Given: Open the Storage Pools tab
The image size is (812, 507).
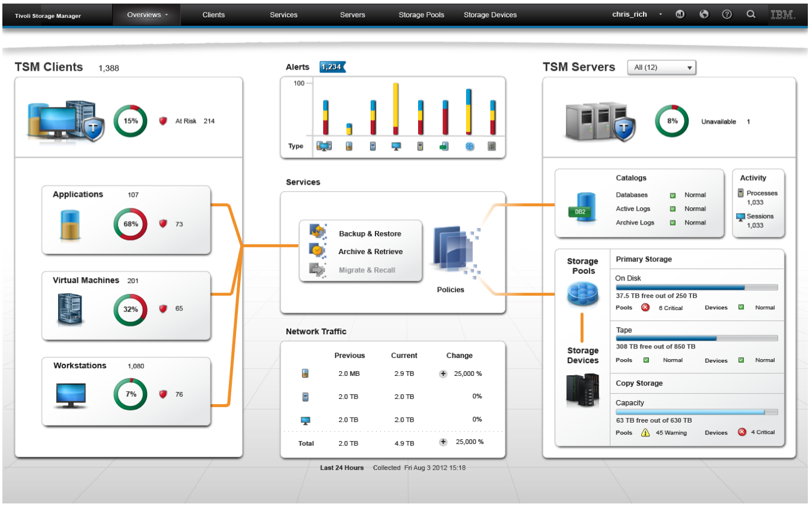Looking at the screenshot, I should [x=422, y=15].
